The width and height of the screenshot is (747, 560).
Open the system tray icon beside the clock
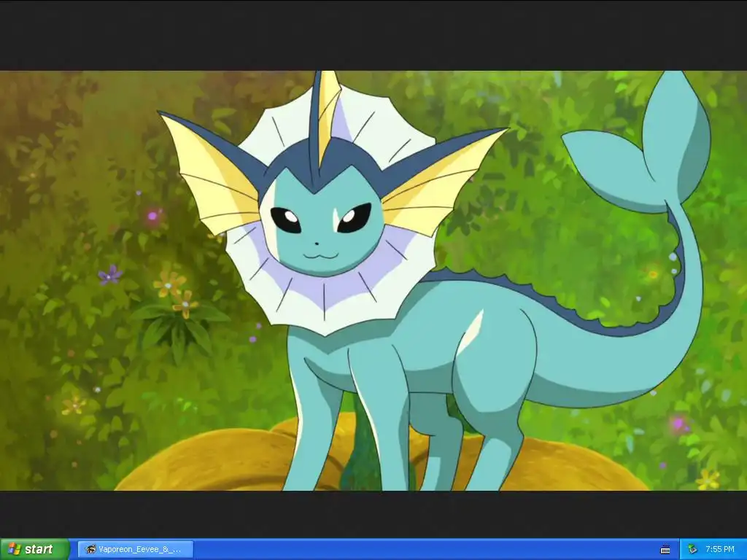click(x=692, y=550)
